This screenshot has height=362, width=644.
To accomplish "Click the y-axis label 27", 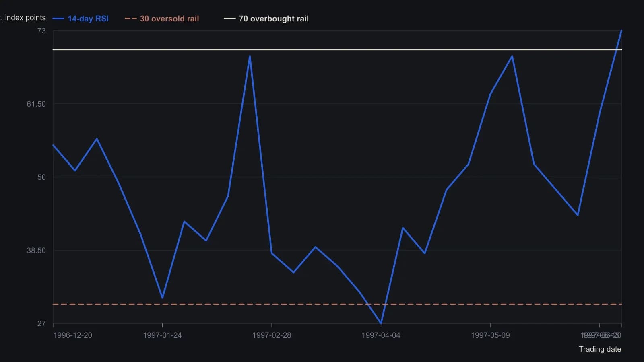I will pyautogui.click(x=41, y=323).
